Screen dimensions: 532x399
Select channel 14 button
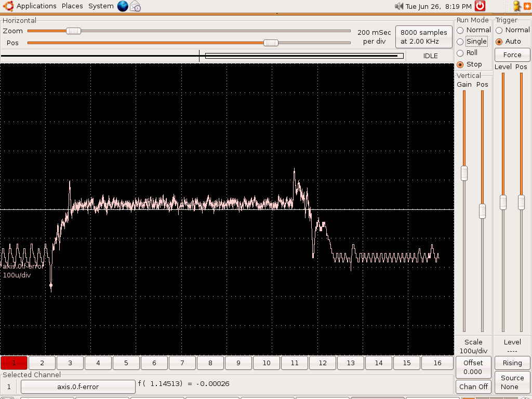379,363
